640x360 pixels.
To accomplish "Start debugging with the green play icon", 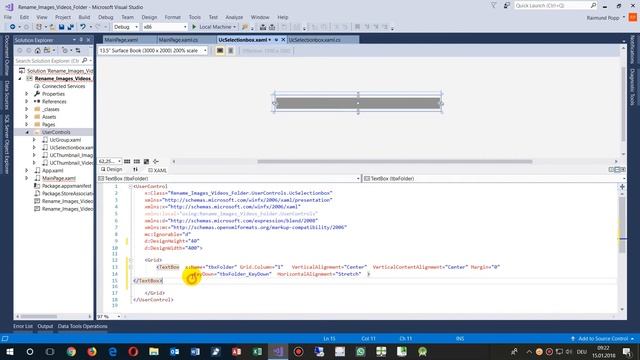I will pyautogui.click(x=194, y=27).
